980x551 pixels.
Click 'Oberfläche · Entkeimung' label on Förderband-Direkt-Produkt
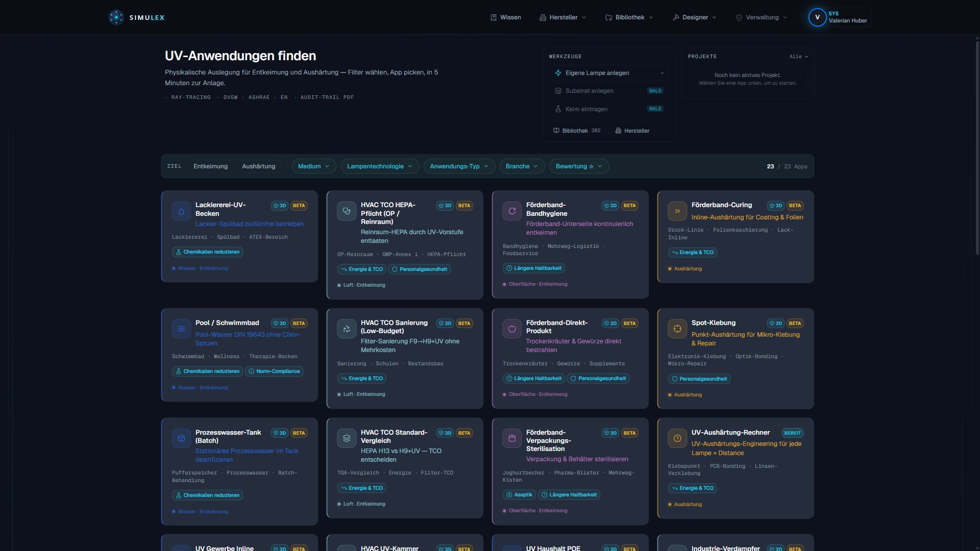pyautogui.click(x=538, y=394)
